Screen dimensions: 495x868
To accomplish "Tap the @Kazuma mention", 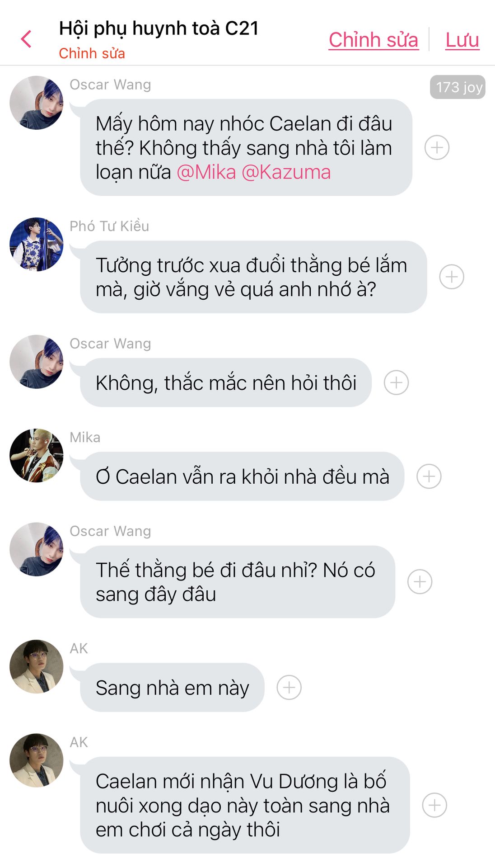I will [x=286, y=172].
